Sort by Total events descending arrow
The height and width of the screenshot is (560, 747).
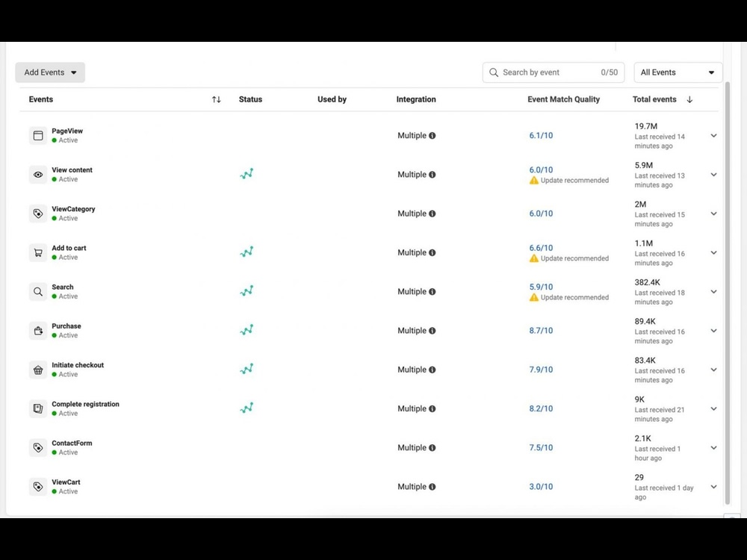pos(689,99)
